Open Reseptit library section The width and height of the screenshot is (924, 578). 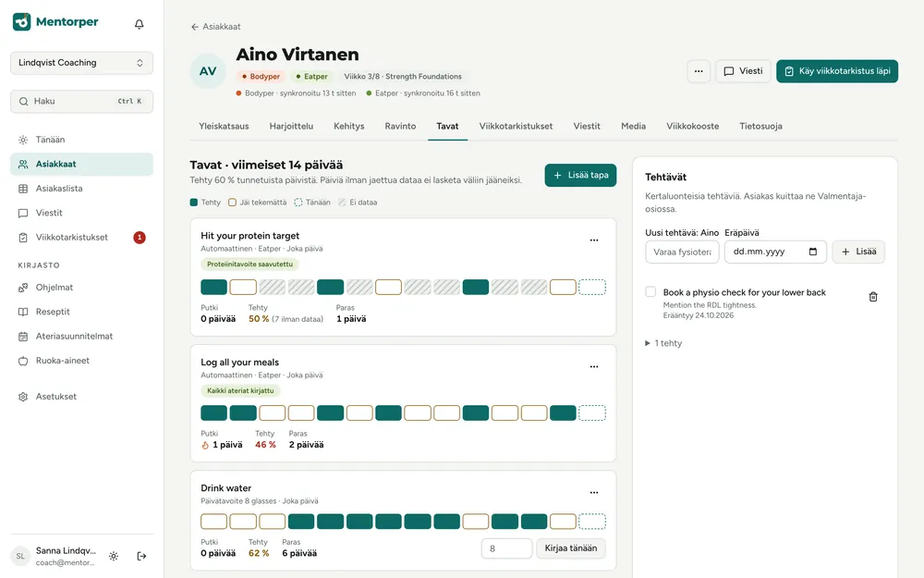[x=81, y=312]
